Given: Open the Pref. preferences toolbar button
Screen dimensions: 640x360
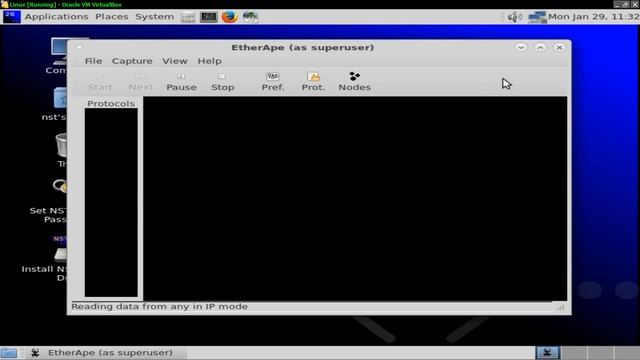Looking at the screenshot, I should [273, 82].
